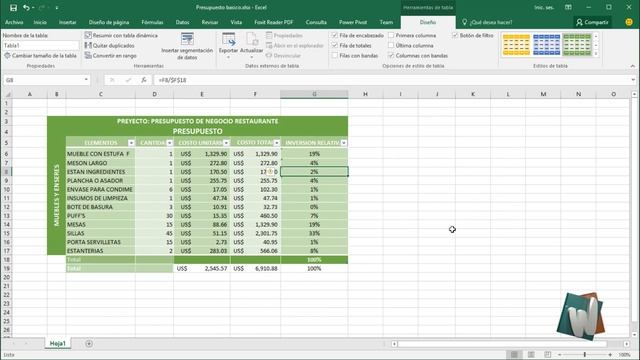
Task: Click Abrir en el explorador option
Action: click(295, 45)
